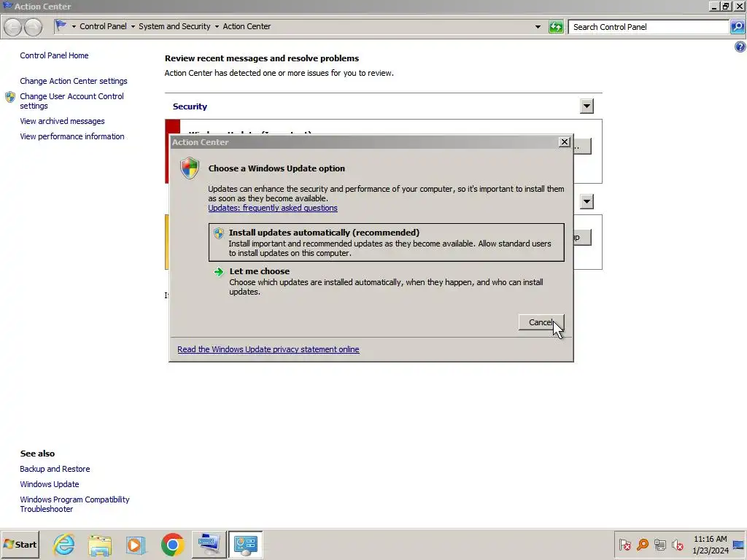This screenshot has height=560, width=747.
Task: Open address bar history dropdown
Action: [x=538, y=27]
